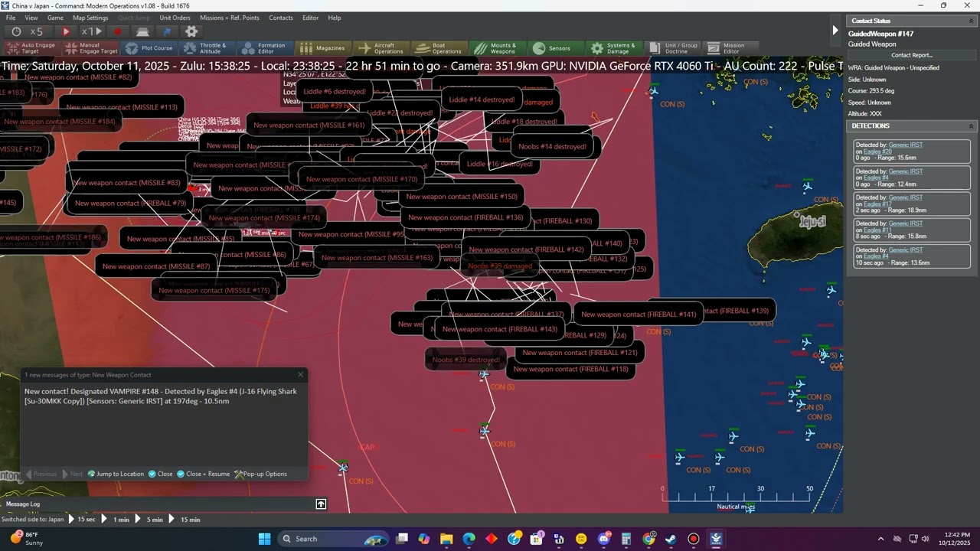Viewport: 980px width, 551px height.
Task: Click Auto Engage Target
Action: 31,48
